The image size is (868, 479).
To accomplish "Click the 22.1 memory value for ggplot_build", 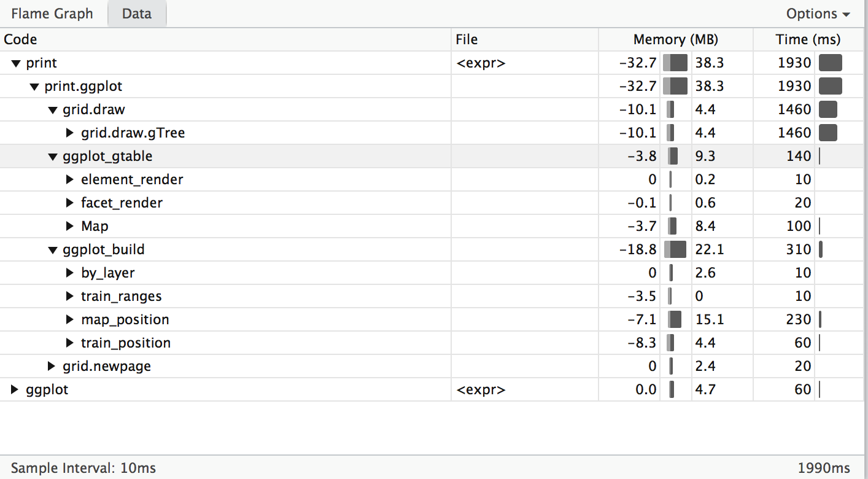I will tap(710, 249).
